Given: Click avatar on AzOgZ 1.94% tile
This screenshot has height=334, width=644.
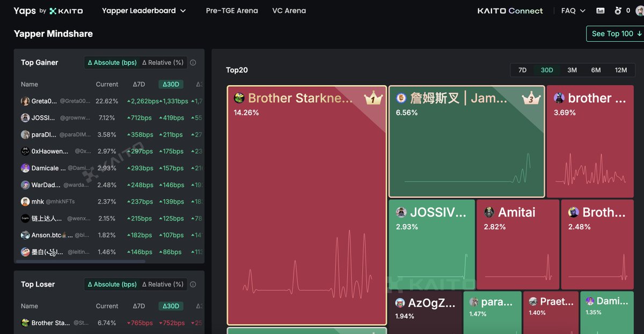Looking at the screenshot, I should 400,303.
